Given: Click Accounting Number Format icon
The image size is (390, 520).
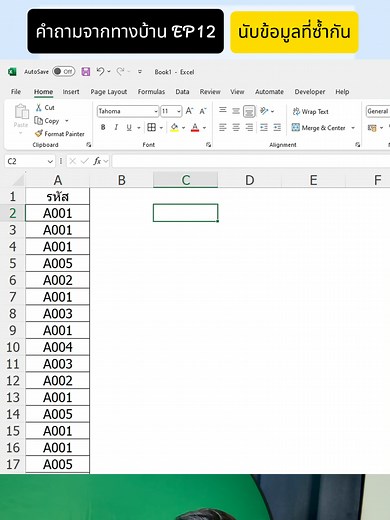Looking at the screenshot, I should (372, 128).
